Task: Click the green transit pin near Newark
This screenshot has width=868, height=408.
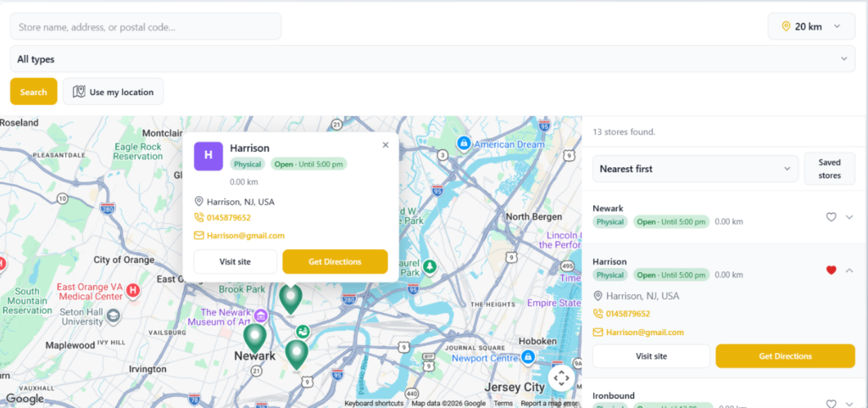Action: (303, 332)
